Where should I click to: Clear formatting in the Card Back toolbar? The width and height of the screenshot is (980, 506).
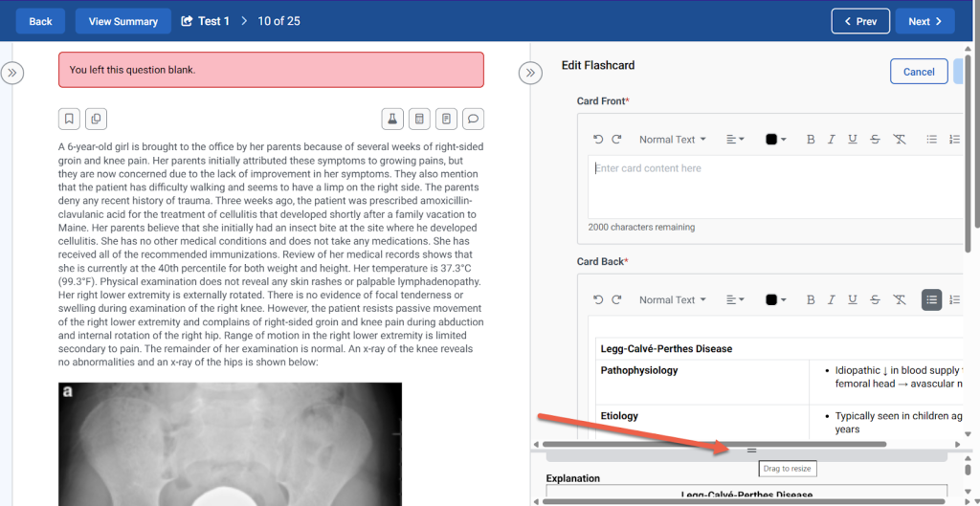coord(899,300)
